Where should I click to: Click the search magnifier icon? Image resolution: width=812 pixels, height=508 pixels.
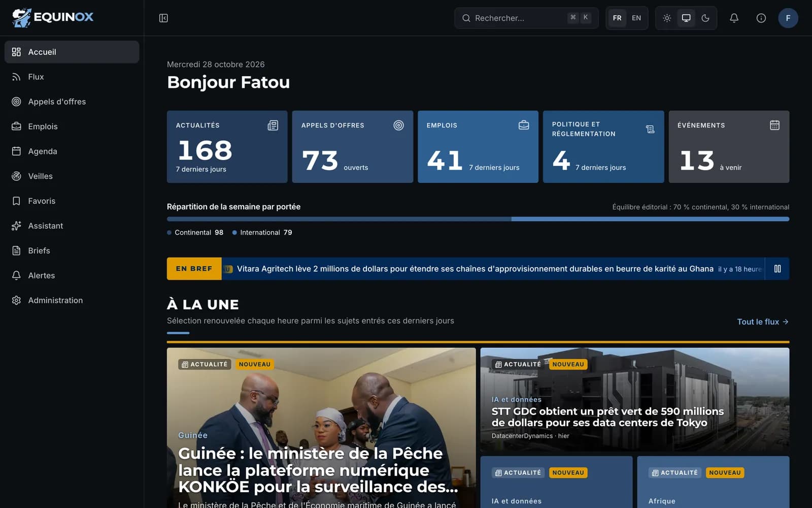(466, 18)
